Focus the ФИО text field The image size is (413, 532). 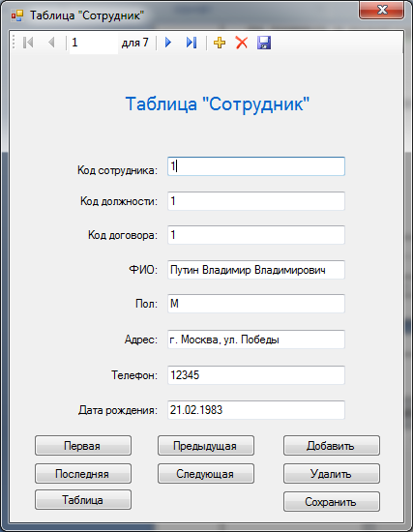tap(256, 270)
